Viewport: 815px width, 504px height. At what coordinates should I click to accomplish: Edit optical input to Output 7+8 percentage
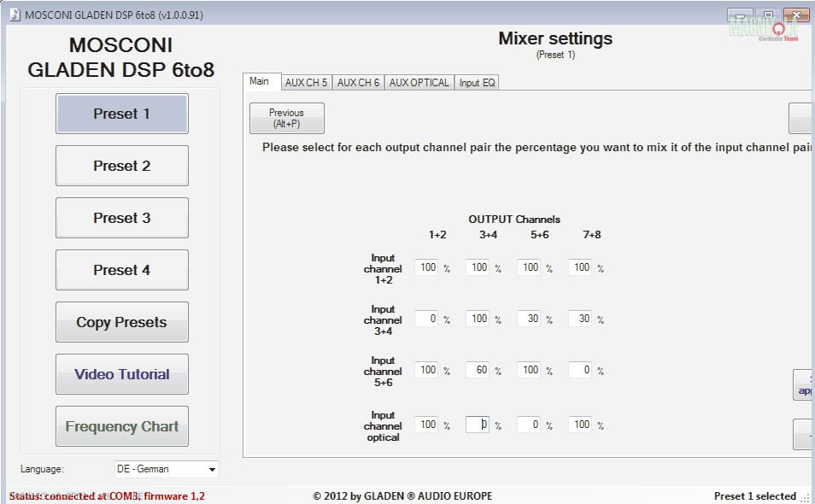coord(580,425)
